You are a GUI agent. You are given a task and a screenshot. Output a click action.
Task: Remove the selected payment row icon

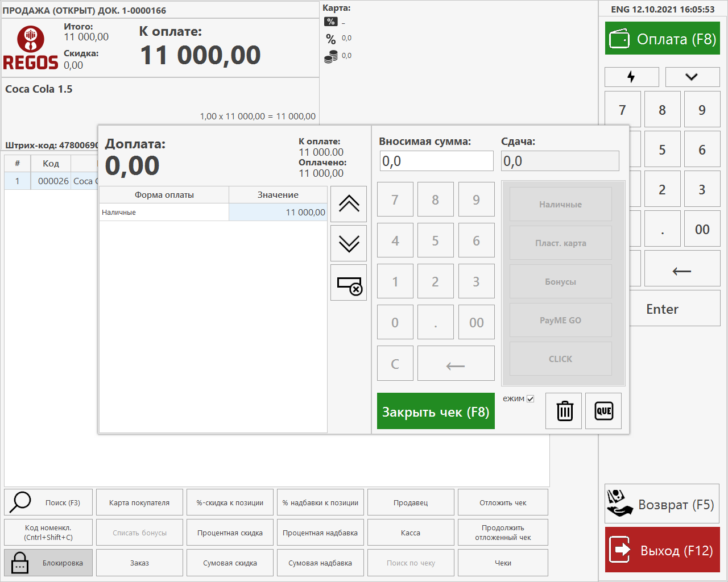(x=349, y=283)
